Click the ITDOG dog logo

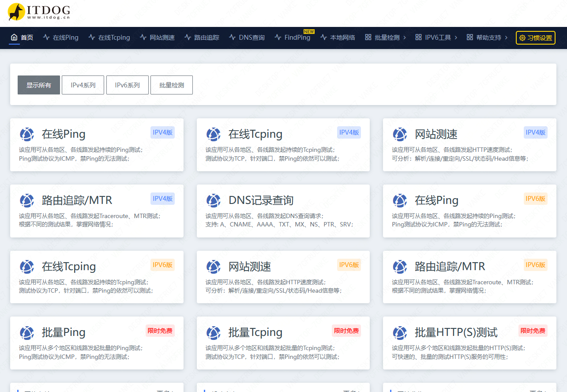click(x=17, y=12)
